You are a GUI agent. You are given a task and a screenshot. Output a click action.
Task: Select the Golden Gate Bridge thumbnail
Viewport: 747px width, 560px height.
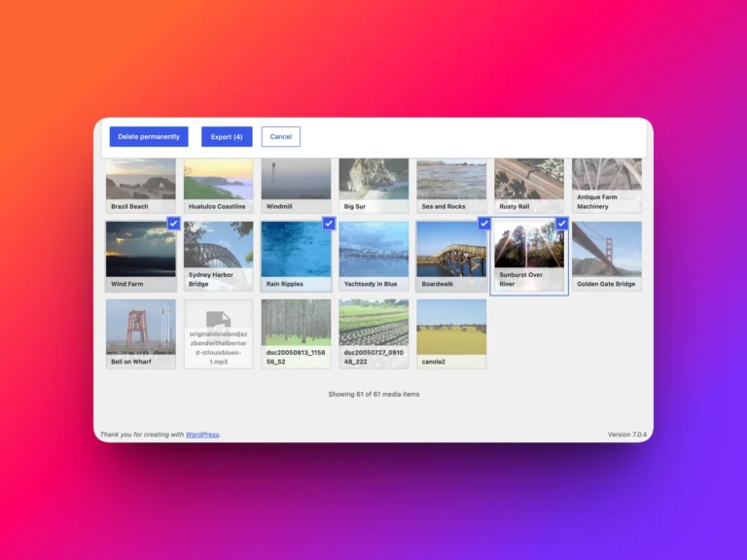coord(607,257)
